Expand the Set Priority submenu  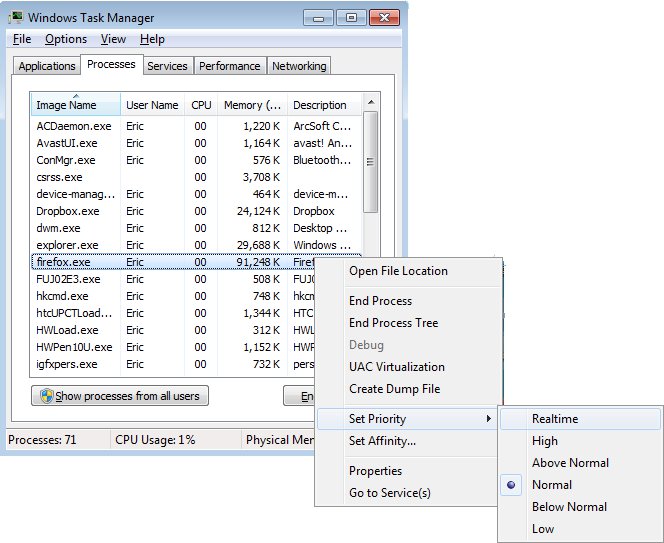(407, 419)
